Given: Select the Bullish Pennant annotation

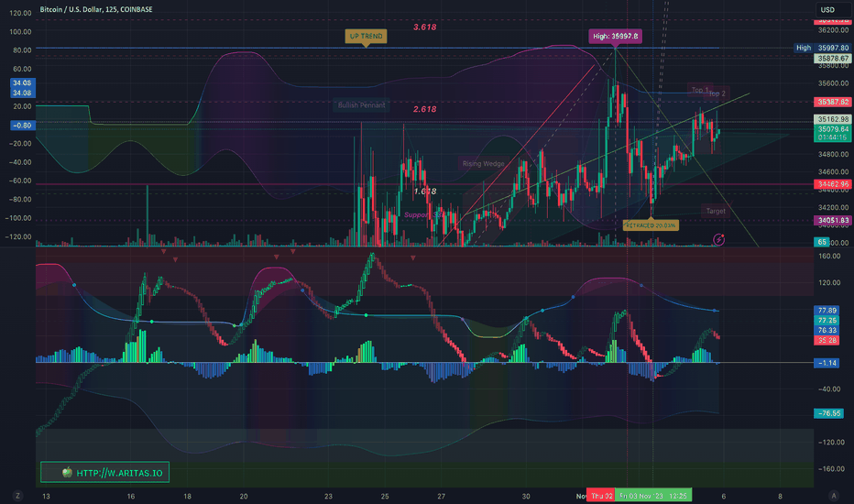Looking at the screenshot, I should (x=362, y=104).
